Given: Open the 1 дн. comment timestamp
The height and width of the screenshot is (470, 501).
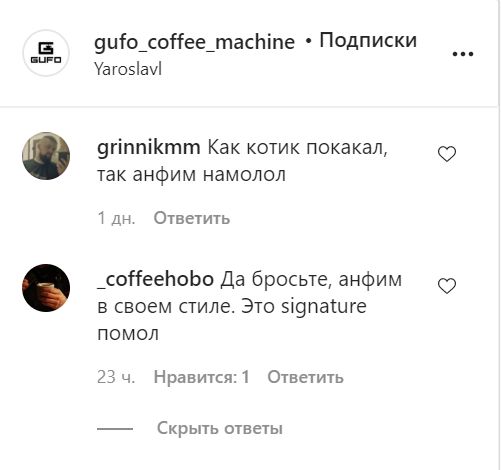Looking at the screenshot, I should pos(116,218).
